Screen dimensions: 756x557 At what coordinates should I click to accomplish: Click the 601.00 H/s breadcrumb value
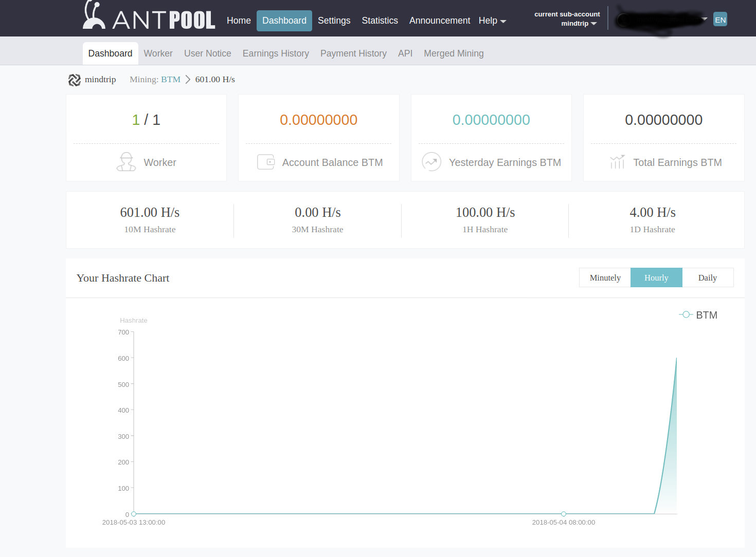[215, 80]
